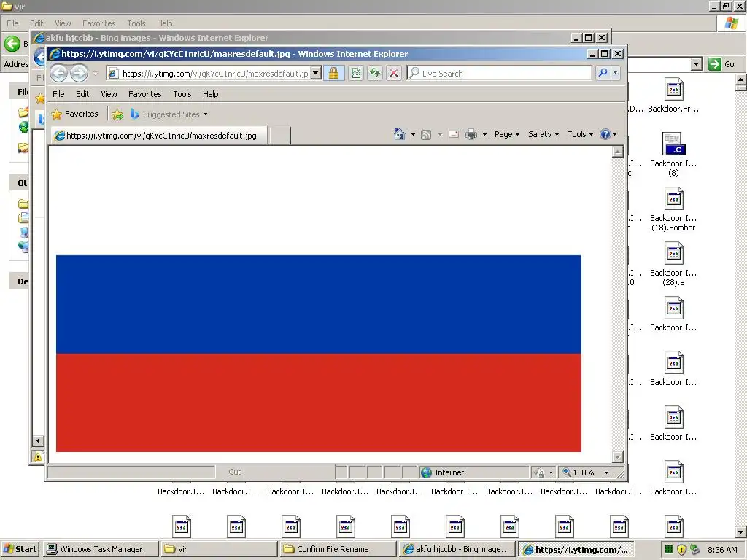Click the Print icon in command bar

471,134
